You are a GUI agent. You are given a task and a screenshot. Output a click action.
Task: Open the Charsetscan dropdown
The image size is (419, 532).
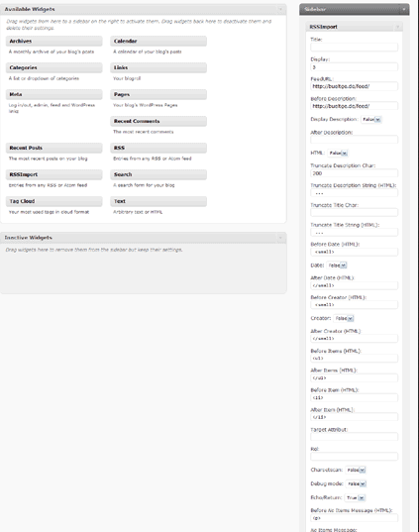pyautogui.click(x=356, y=470)
